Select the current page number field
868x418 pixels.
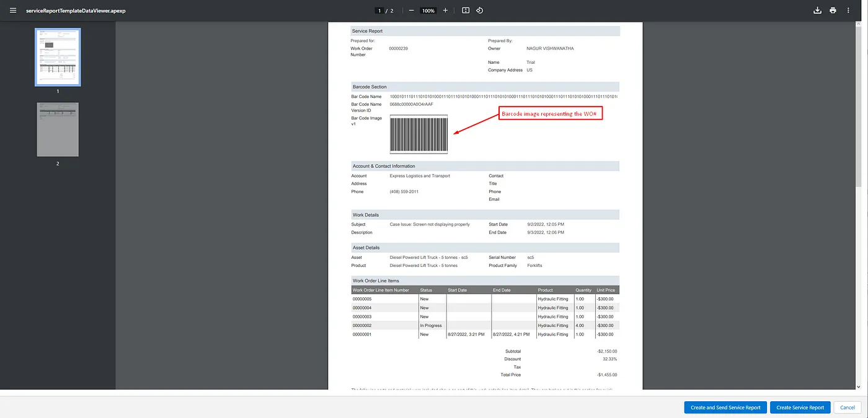pyautogui.click(x=379, y=11)
